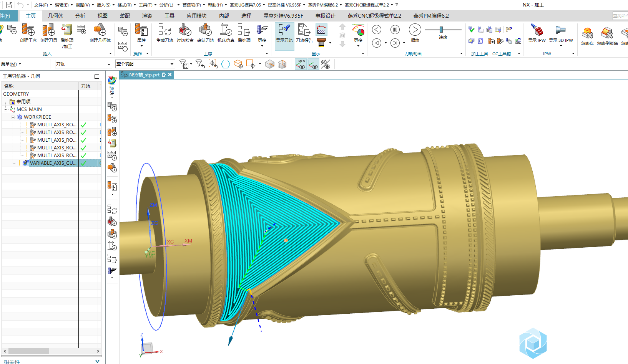Click the create geometry icon in vertical sidebar
This screenshot has height=364, width=628.
coord(112,168)
